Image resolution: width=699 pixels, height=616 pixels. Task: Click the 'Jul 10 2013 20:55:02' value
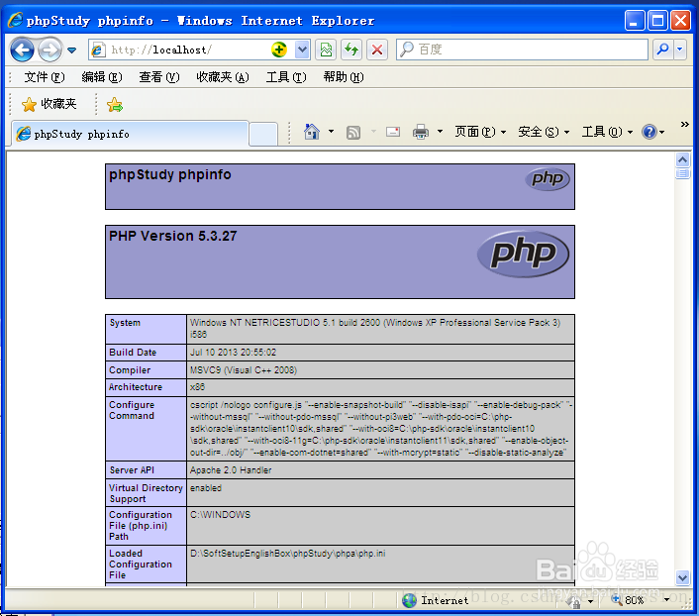tap(233, 353)
